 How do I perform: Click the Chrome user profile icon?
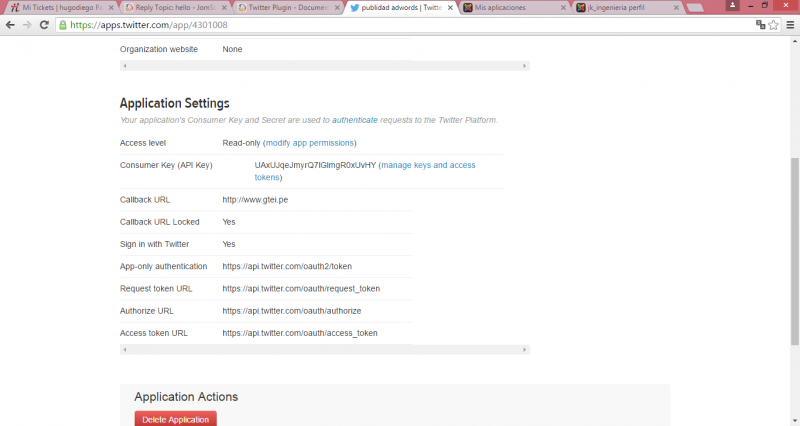pos(732,5)
